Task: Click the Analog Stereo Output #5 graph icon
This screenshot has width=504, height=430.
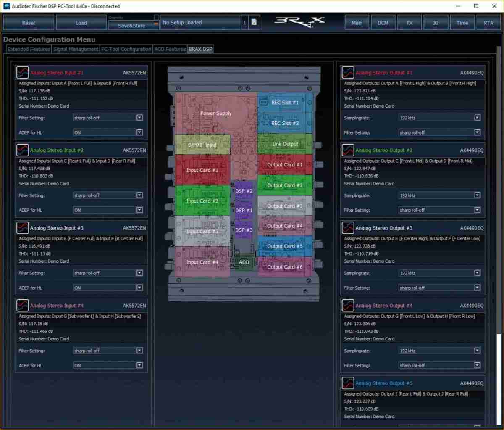Action: pos(348,383)
